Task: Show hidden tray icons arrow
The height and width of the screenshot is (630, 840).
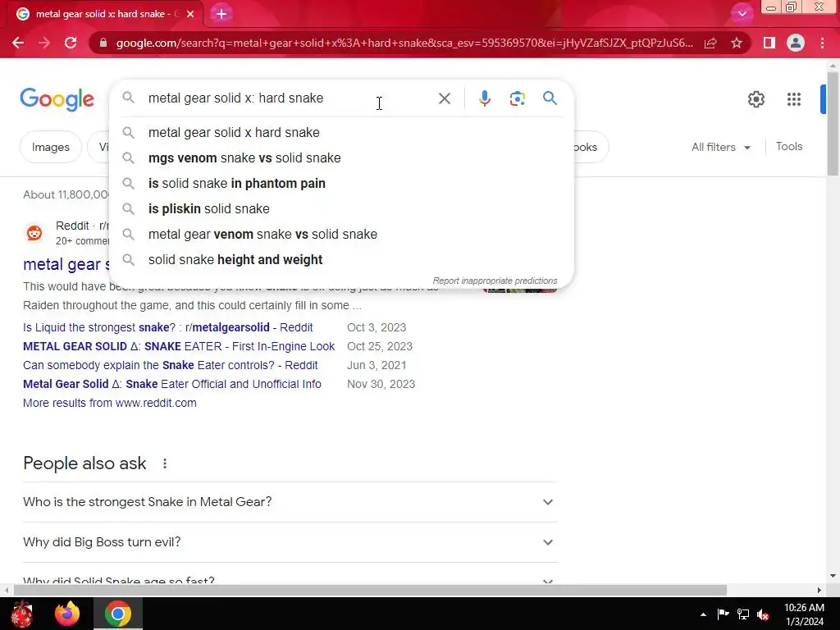Action: pos(703,614)
